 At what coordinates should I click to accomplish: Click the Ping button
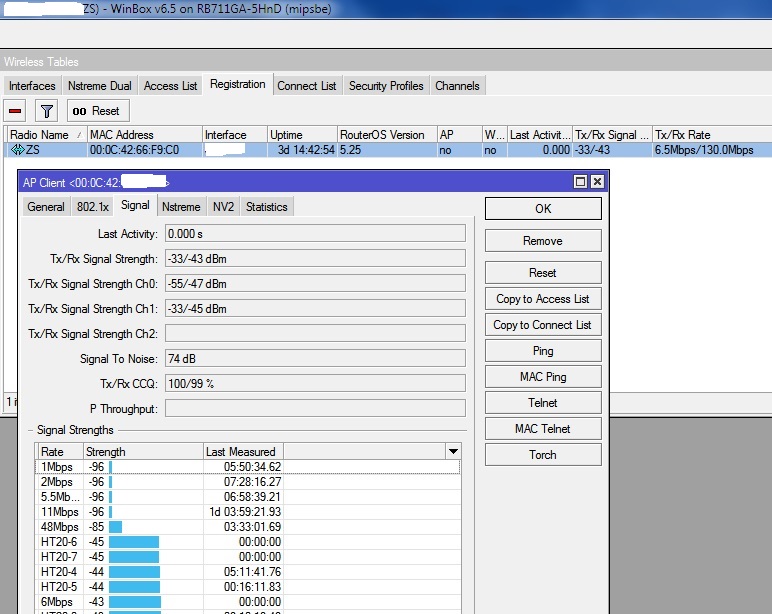pos(543,351)
